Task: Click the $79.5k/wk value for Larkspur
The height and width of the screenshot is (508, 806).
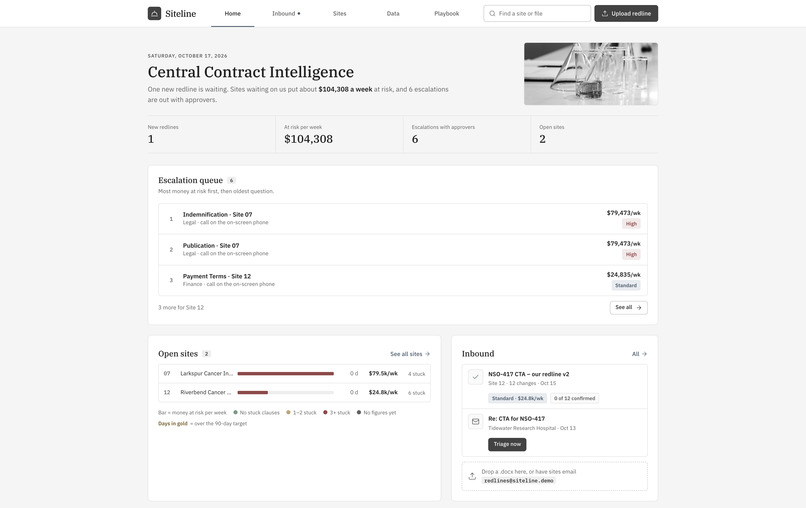Action: (383, 373)
